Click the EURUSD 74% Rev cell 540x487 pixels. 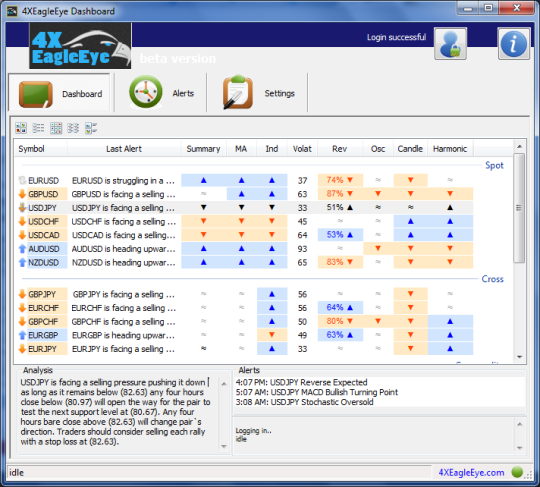pyautogui.click(x=340, y=180)
